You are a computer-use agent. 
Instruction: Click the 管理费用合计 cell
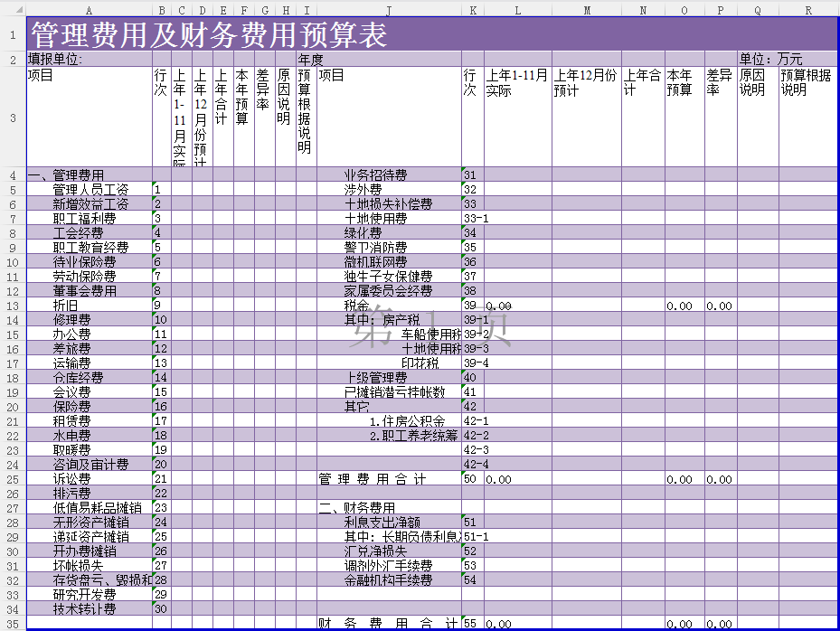(x=372, y=479)
